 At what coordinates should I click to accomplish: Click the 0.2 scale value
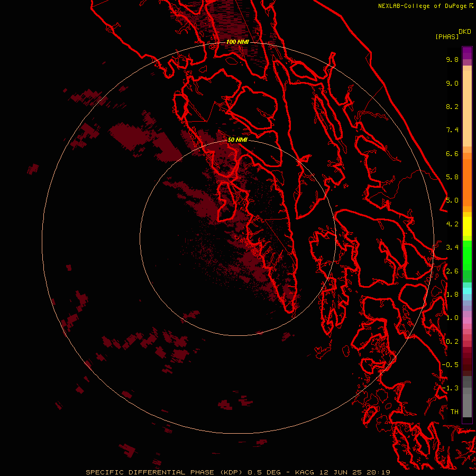(x=452, y=342)
